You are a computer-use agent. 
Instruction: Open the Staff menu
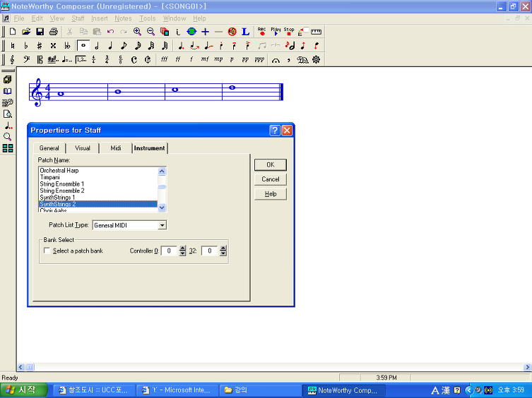pyautogui.click(x=78, y=18)
